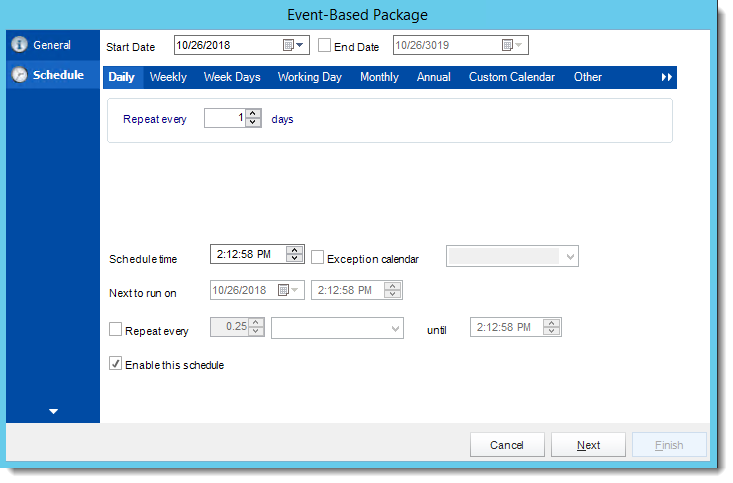
Task: Increase repeat every days value
Action: pos(253,114)
